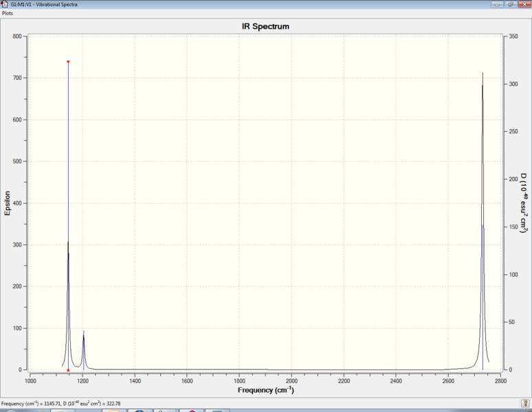532x412 pixels.
Task: Click the 1000 tick on the frequency axis
Action: pyautogui.click(x=30, y=381)
